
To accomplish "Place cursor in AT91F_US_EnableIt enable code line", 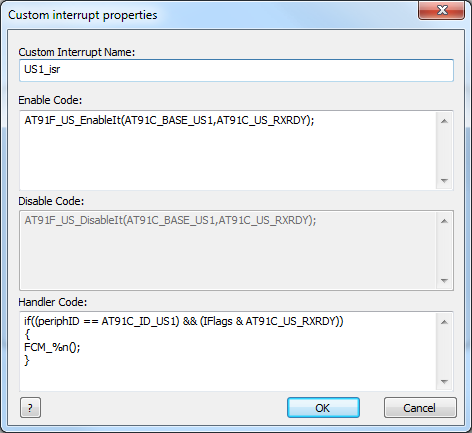I will [x=169, y=120].
